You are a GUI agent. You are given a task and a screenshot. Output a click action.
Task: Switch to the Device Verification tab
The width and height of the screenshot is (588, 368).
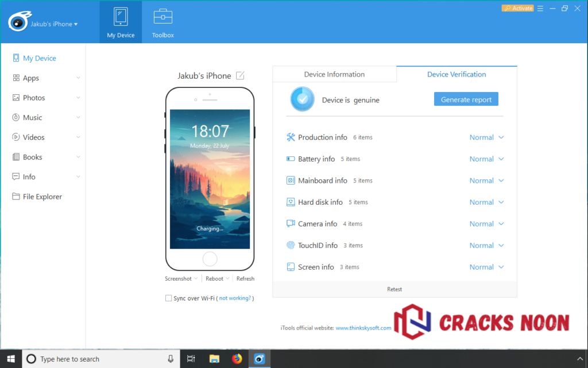457,74
